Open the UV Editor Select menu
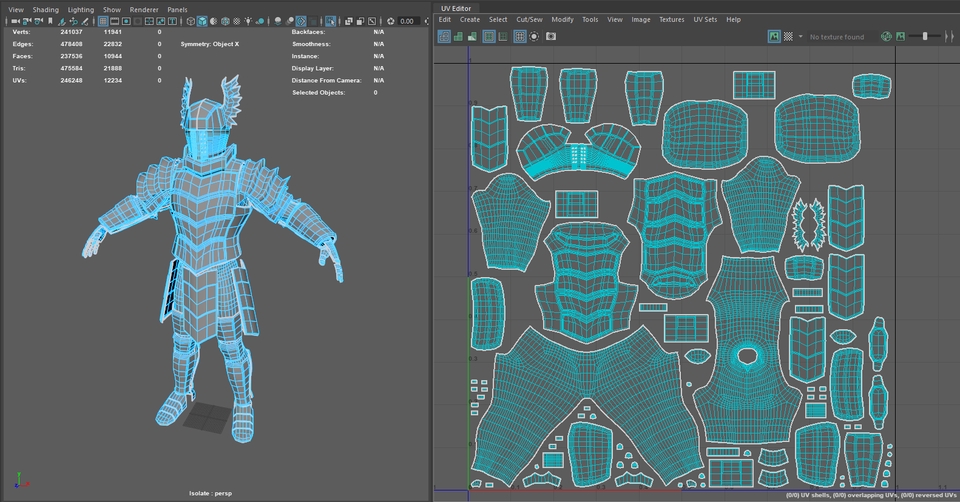This screenshot has width=960, height=502. (x=498, y=20)
